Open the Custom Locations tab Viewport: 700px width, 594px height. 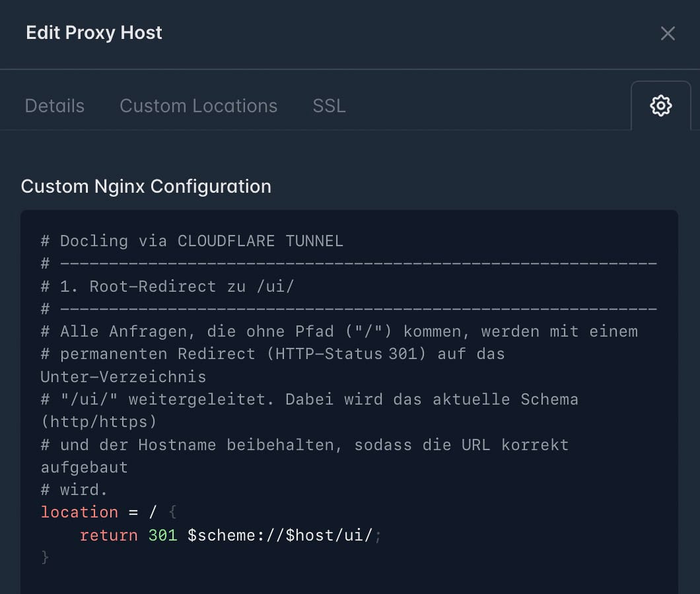[198, 106]
